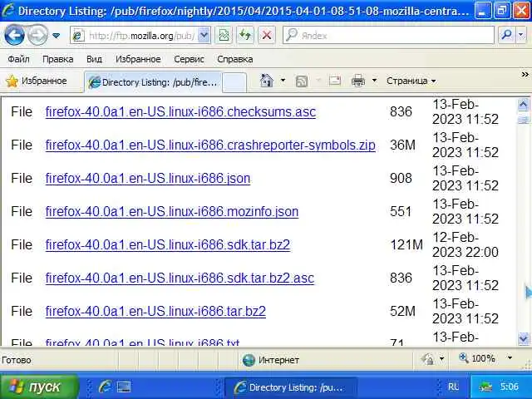Open the Избранное favorites star button
The image size is (532, 399).
pos(37,81)
